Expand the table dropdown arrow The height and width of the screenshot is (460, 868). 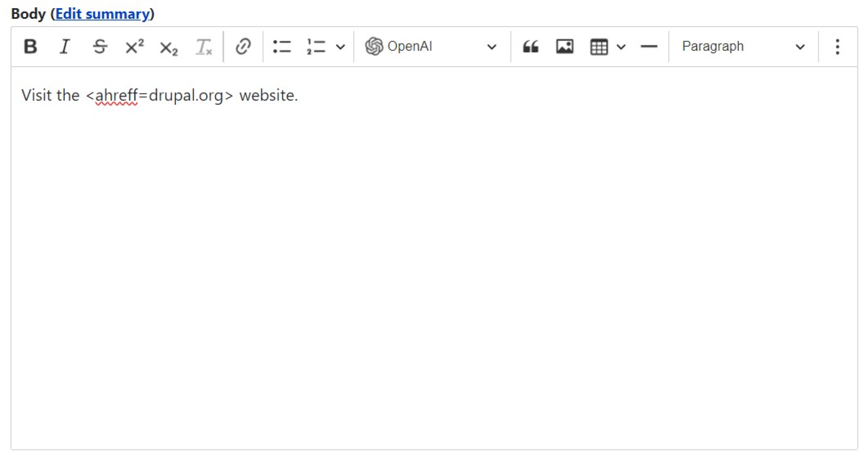point(621,47)
